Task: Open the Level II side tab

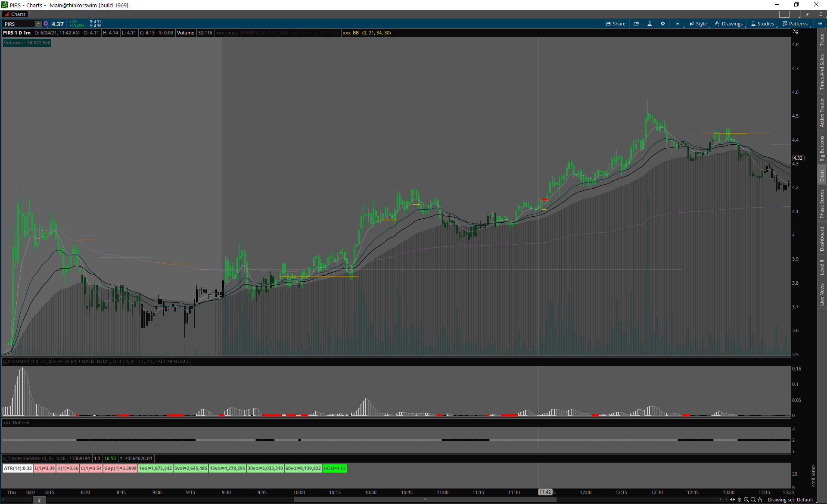Action: click(x=822, y=267)
